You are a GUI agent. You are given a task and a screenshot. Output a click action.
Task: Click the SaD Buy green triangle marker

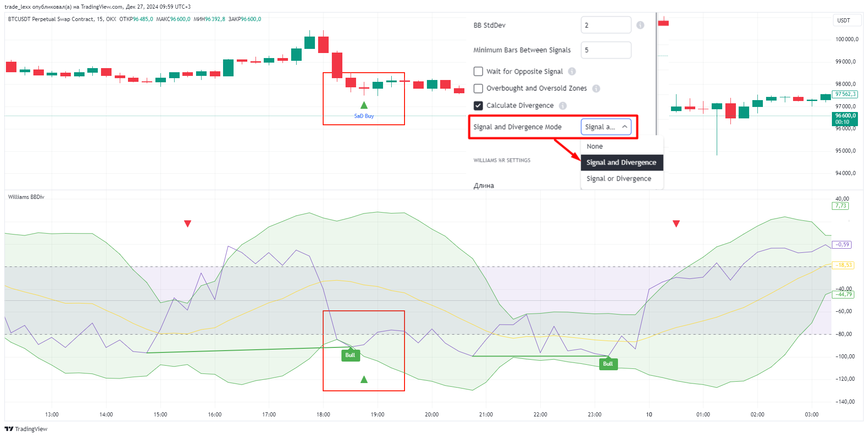(364, 105)
